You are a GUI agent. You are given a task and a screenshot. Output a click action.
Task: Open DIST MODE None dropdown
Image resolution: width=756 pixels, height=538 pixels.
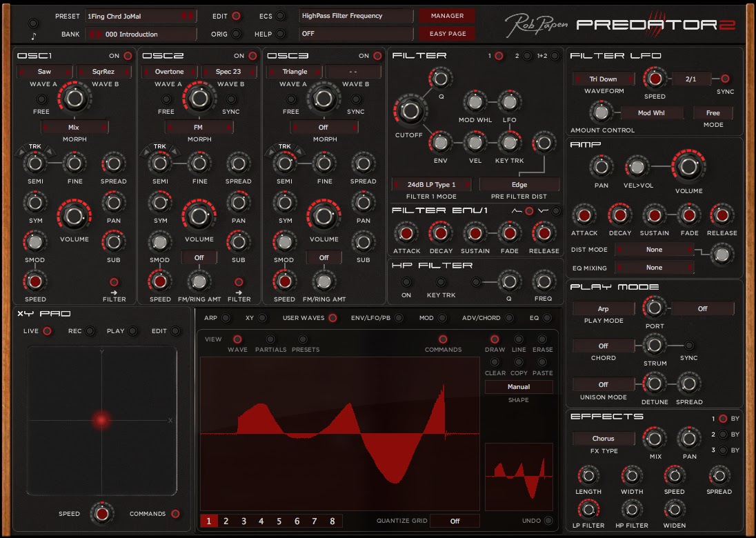[x=655, y=250]
